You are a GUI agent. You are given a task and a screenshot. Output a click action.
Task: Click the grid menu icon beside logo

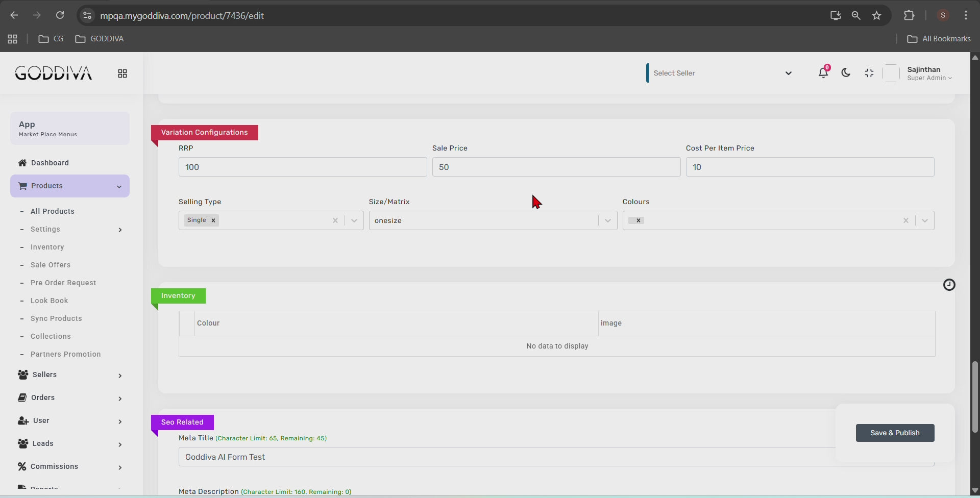[122, 73]
